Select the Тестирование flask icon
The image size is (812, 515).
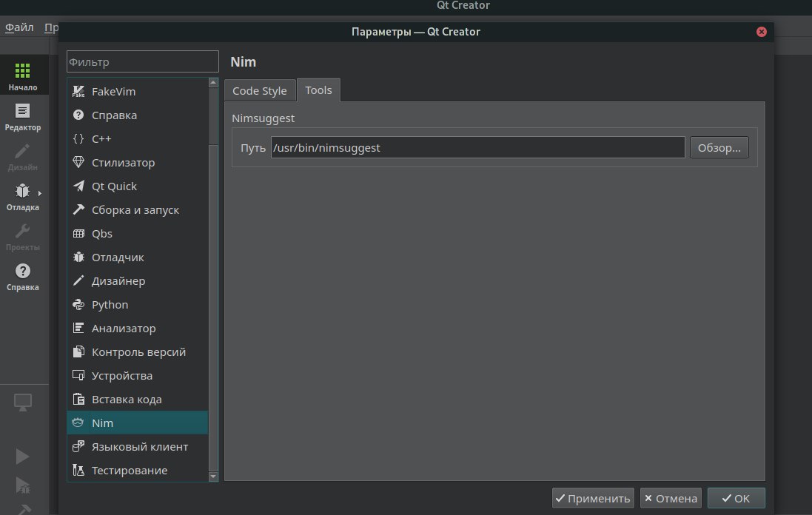(78, 470)
